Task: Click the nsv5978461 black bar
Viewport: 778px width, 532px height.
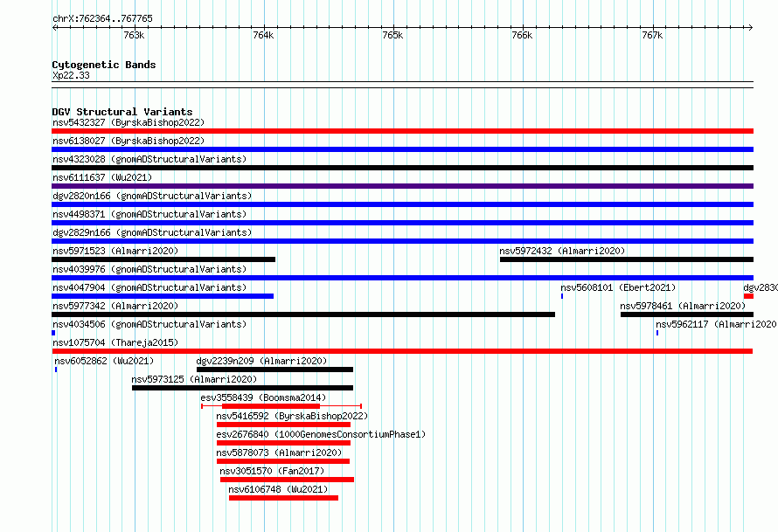Action: pos(687,314)
